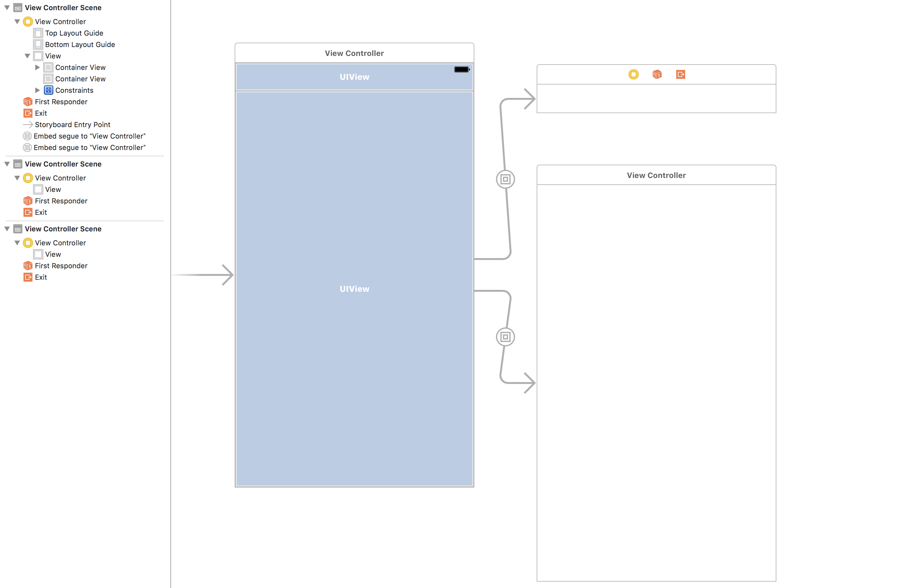Screen dimensions: 901x588
Task: Click the Constraints icon in the outline
Action: 48,90
